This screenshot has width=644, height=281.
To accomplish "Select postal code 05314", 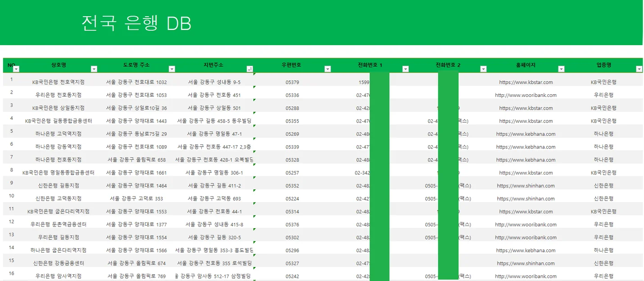I will point(292,212).
